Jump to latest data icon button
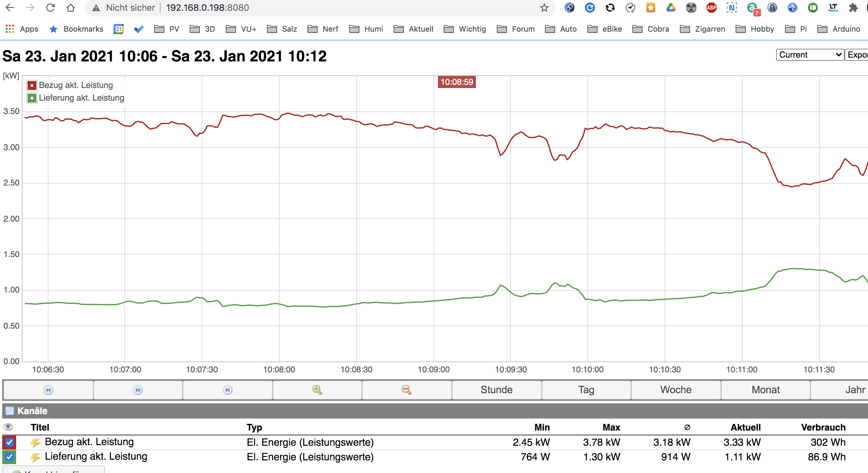Screen dimensions: 868x473 pos(227,390)
